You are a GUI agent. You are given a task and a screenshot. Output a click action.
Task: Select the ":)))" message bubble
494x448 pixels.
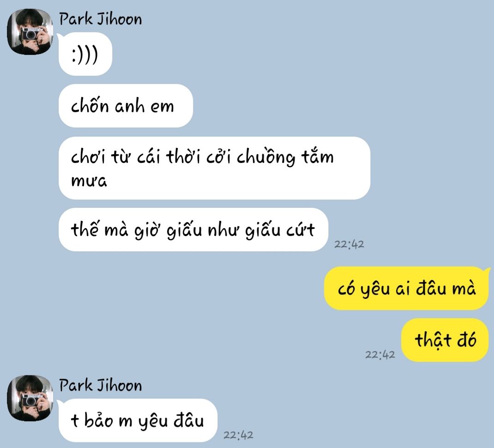coord(85,54)
